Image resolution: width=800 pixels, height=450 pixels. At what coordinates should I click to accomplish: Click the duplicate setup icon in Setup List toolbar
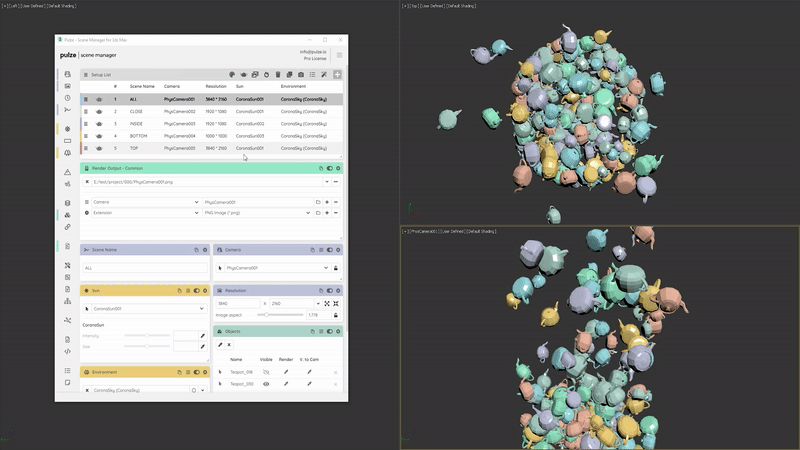[x=289, y=74]
